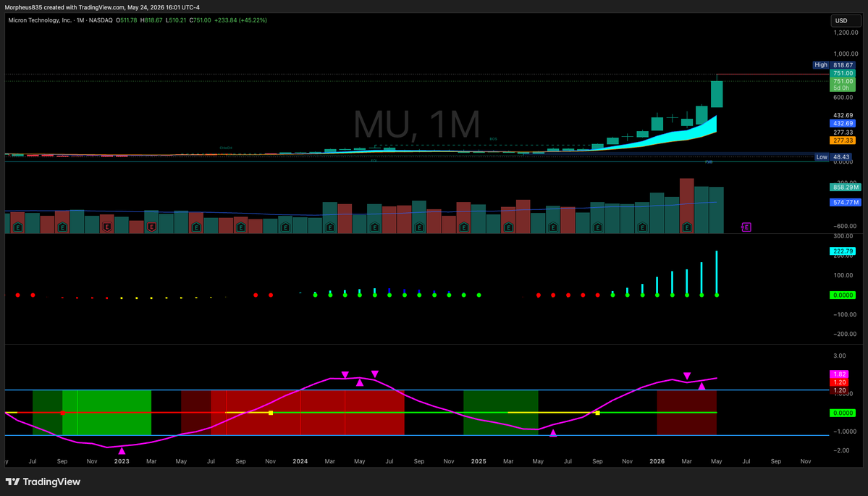Open the USD currency selector
This screenshot has height=496, width=868.
pos(846,20)
